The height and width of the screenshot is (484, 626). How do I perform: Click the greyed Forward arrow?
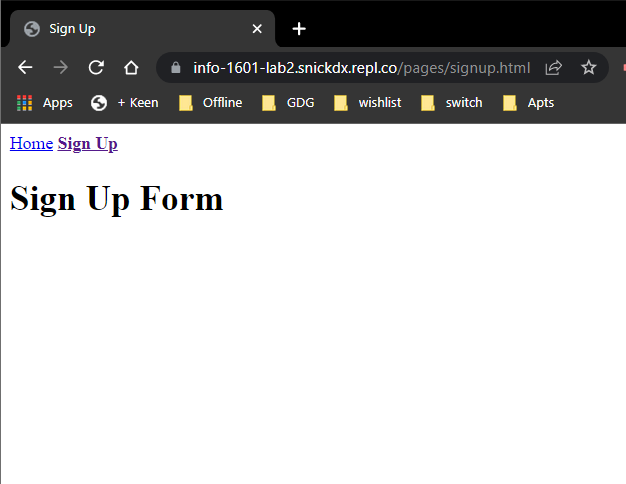coord(61,67)
